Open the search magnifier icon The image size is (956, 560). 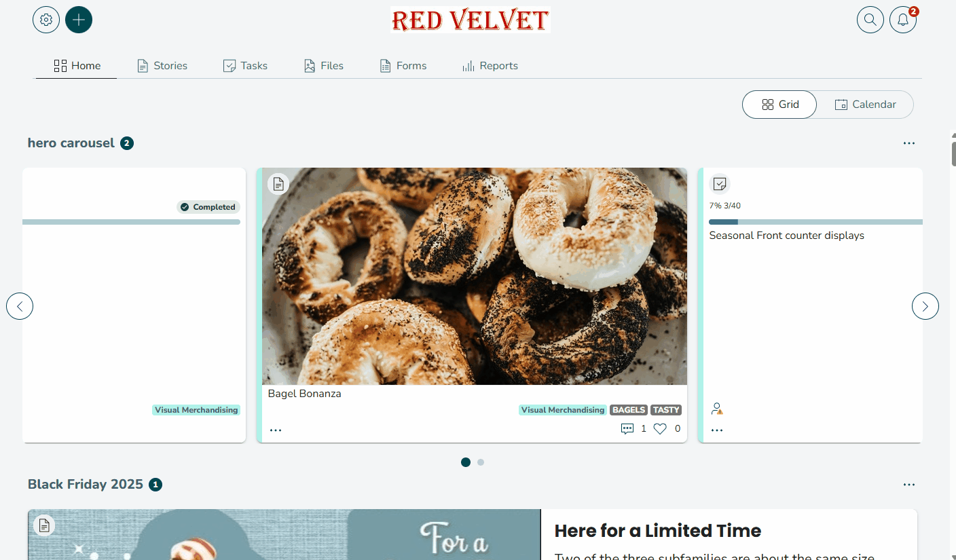click(x=870, y=20)
